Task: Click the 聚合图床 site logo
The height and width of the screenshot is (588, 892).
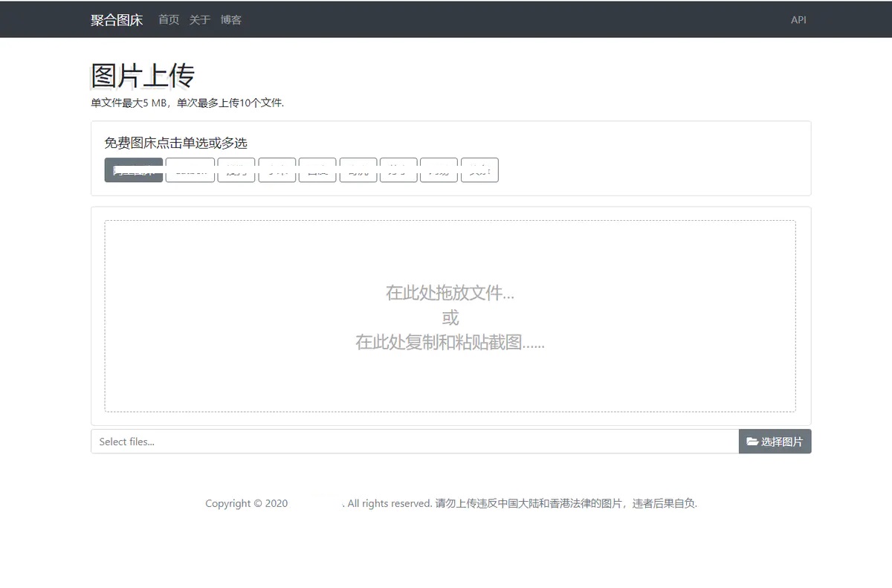Action: click(116, 19)
